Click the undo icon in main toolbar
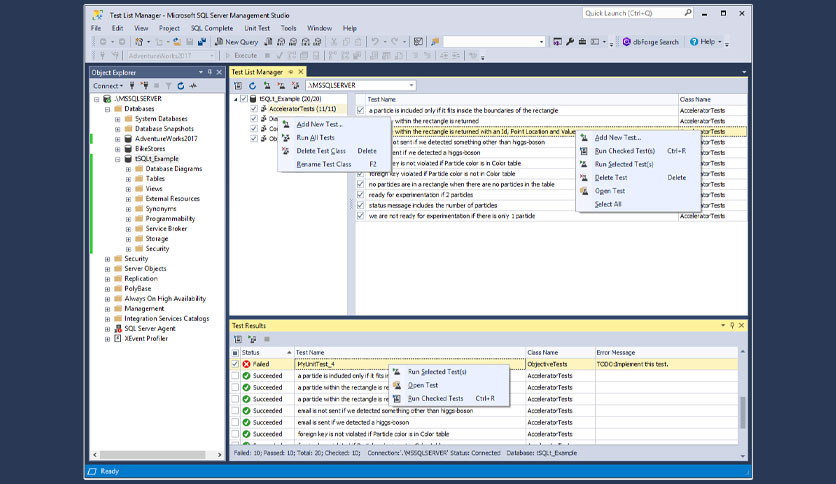836x484 pixels. [x=375, y=42]
